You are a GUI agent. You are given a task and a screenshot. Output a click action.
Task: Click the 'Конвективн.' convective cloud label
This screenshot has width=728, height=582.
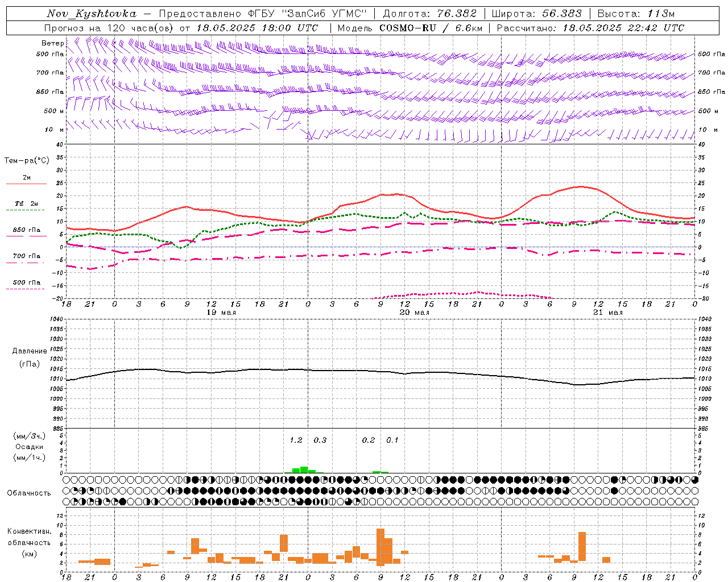click(30, 531)
